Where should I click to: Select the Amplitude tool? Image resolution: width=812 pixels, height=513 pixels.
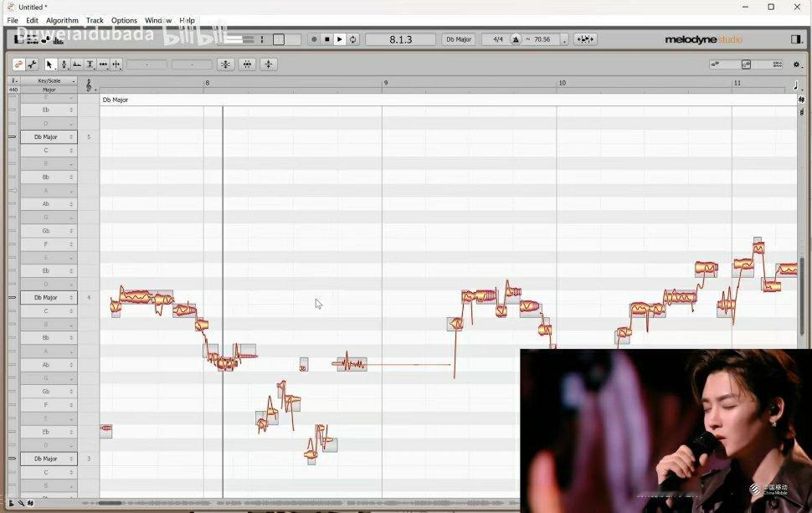[90, 64]
